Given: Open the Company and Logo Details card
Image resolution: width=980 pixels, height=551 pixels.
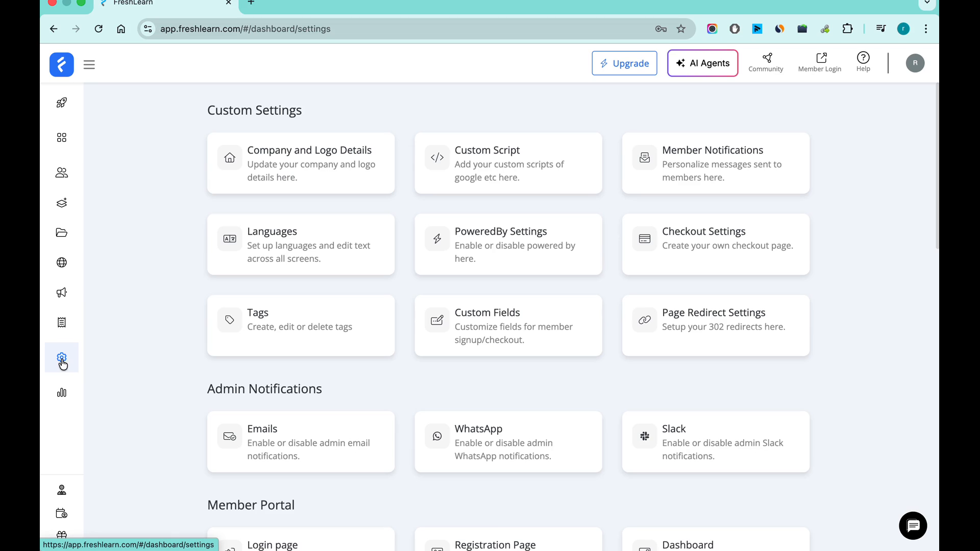Looking at the screenshot, I should click(301, 163).
